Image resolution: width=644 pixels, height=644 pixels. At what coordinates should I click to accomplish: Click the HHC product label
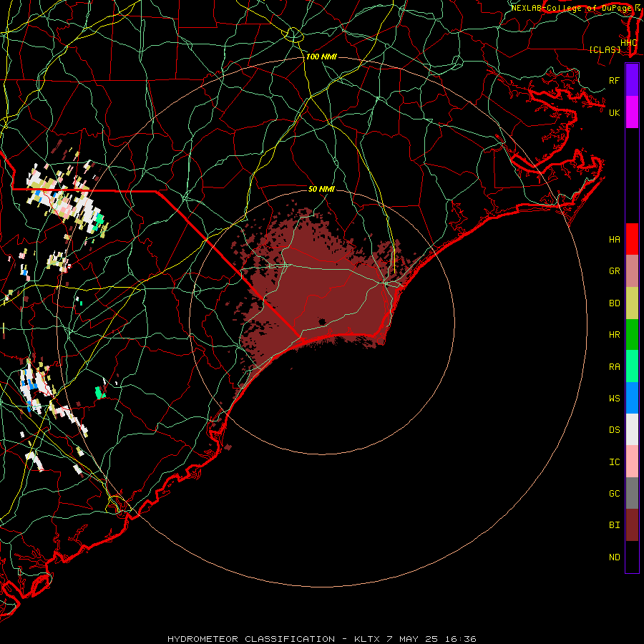click(x=628, y=43)
